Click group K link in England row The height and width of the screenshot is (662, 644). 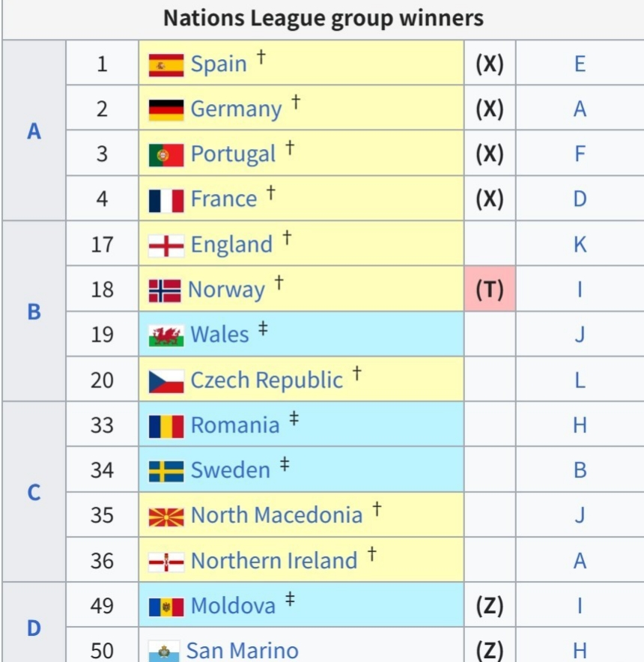pyautogui.click(x=580, y=245)
